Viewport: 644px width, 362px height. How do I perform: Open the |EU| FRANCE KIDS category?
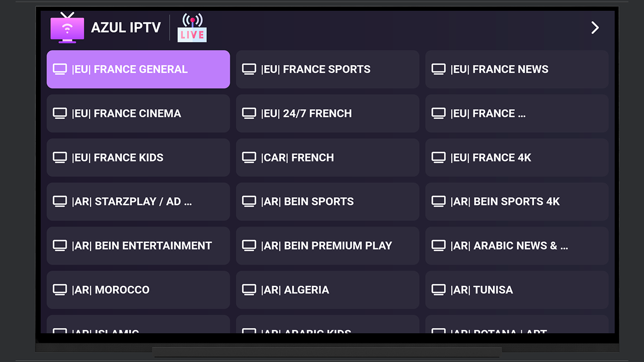[x=138, y=157]
